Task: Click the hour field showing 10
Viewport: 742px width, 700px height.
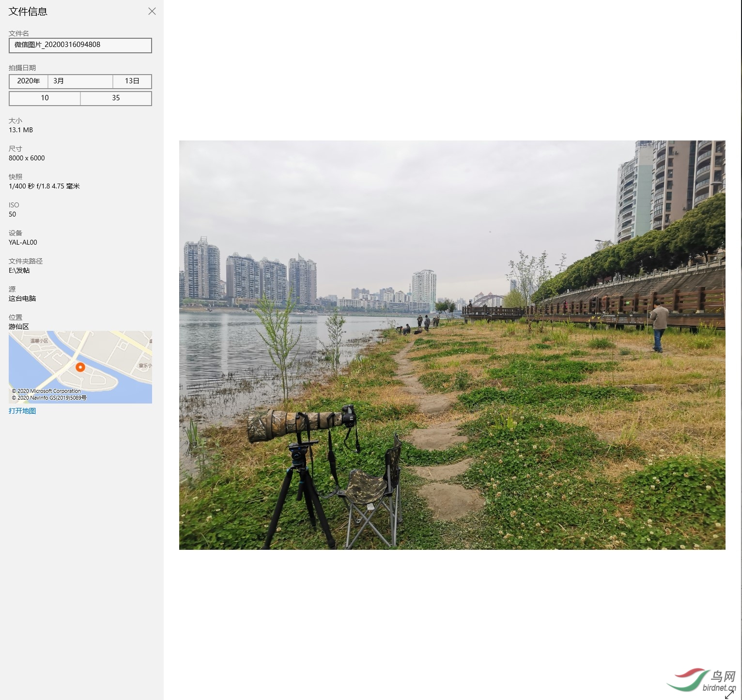Action: pyautogui.click(x=45, y=98)
